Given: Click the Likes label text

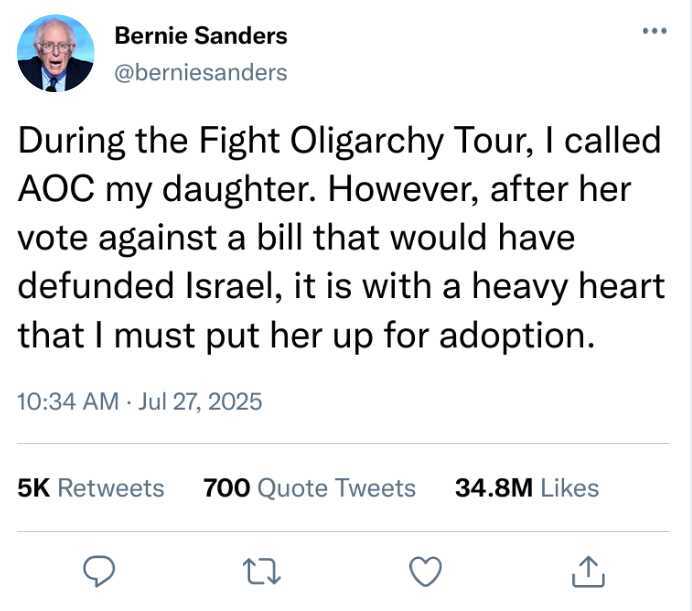Looking at the screenshot, I should click(570, 488).
